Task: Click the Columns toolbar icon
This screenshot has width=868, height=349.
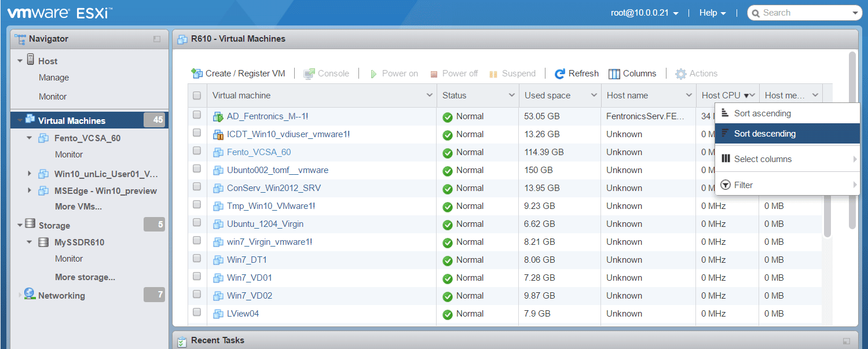Action: click(614, 74)
